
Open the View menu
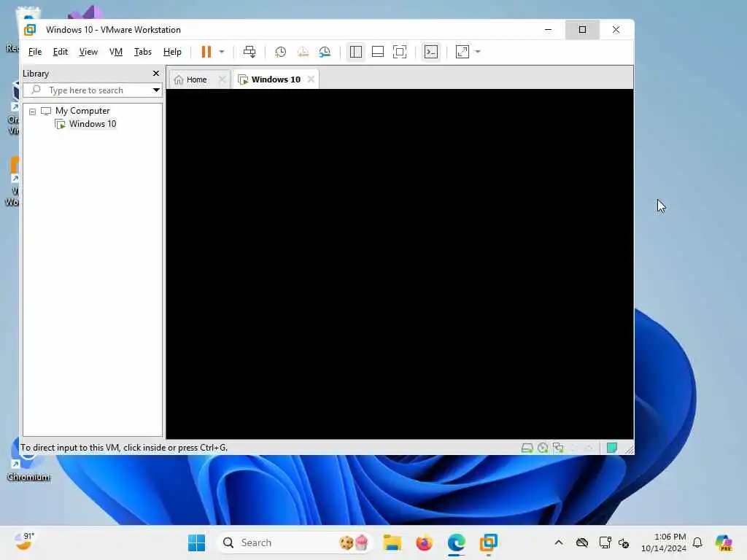[x=88, y=52]
